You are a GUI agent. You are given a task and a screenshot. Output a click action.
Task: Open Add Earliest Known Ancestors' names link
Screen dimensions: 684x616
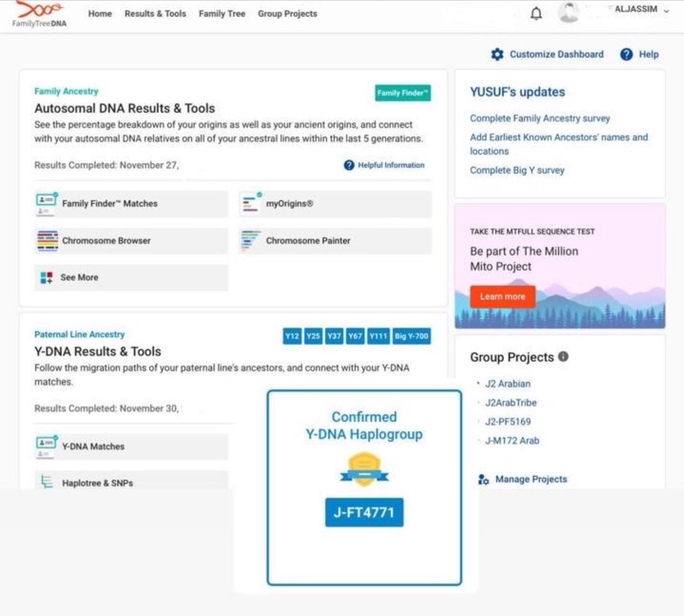[x=559, y=144]
